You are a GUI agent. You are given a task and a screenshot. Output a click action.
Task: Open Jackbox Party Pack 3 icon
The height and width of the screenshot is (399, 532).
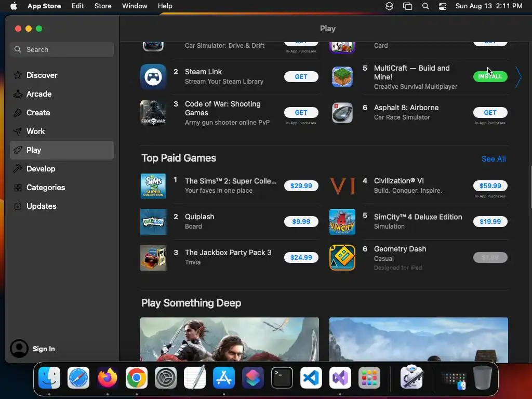[x=153, y=258]
